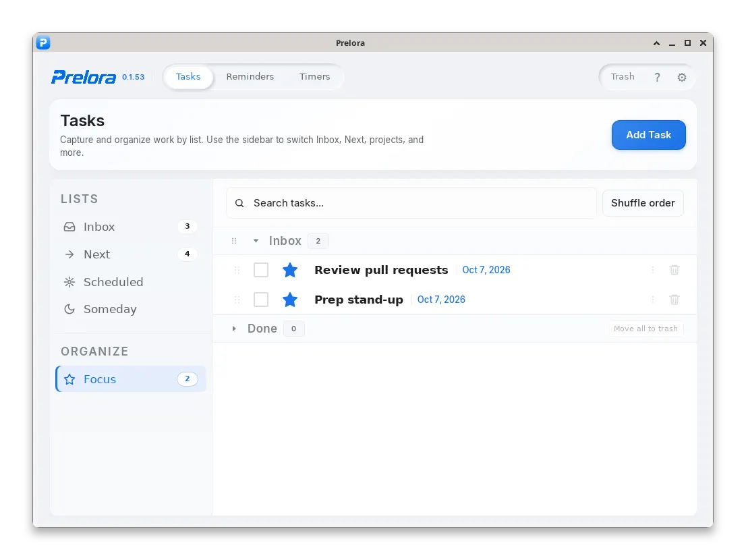
Task: Expand the Done section
Action: pyautogui.click(x=234, y=329)
